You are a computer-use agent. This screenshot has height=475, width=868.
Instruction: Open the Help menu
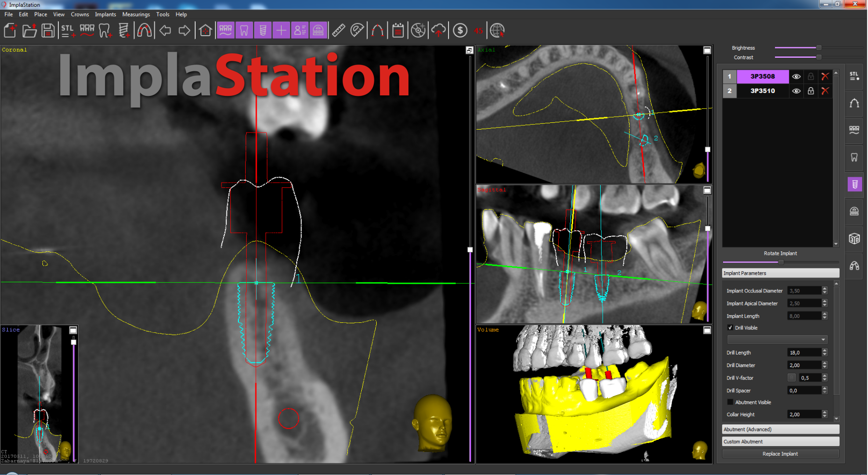coord(181,14)
